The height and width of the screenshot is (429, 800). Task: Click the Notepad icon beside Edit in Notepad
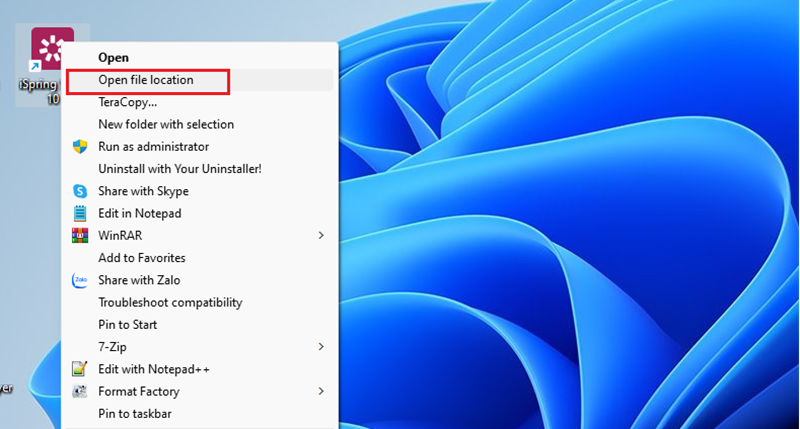(x=80, y=213)
